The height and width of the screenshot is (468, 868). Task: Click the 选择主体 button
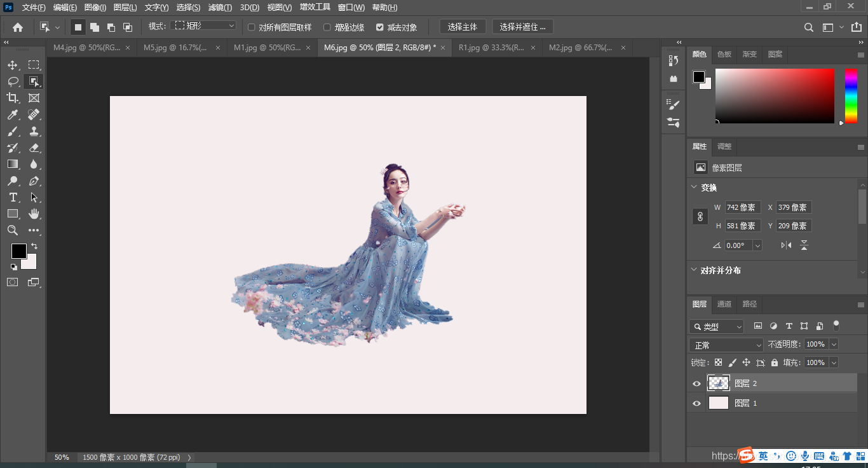pos(463,27)
